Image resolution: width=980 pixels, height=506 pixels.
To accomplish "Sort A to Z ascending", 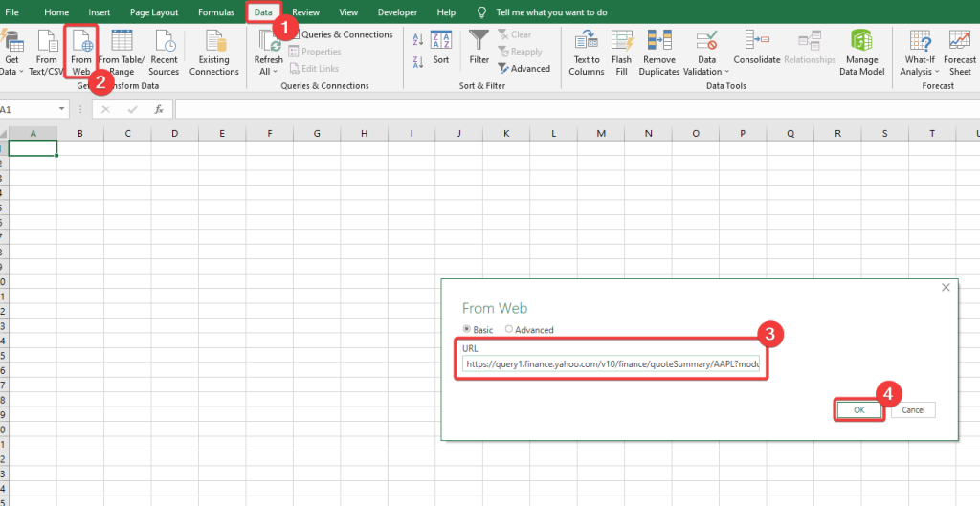I will (418, 40).
